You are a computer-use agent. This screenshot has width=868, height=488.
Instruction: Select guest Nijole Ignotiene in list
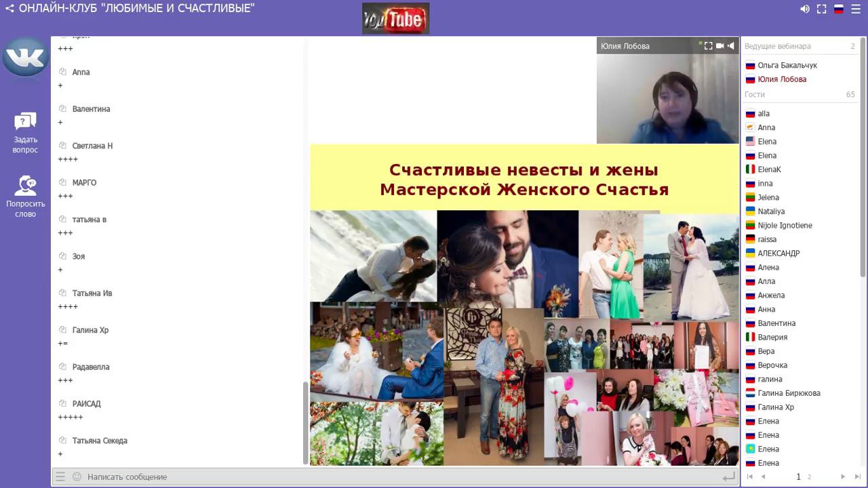point(785,226)
